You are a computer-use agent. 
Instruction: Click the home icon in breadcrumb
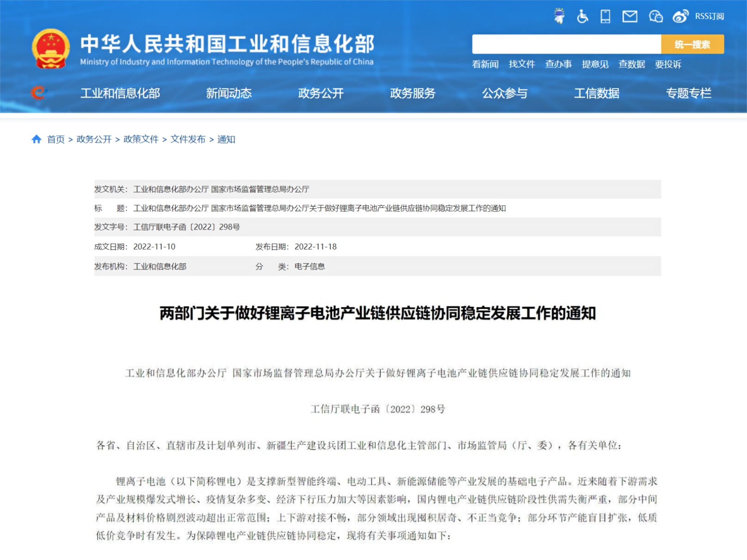pyautogui.click(x=36, y=139)
